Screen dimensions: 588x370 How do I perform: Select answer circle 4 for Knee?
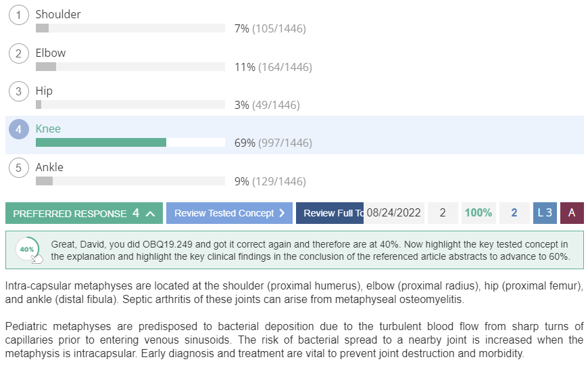point(19,129)
